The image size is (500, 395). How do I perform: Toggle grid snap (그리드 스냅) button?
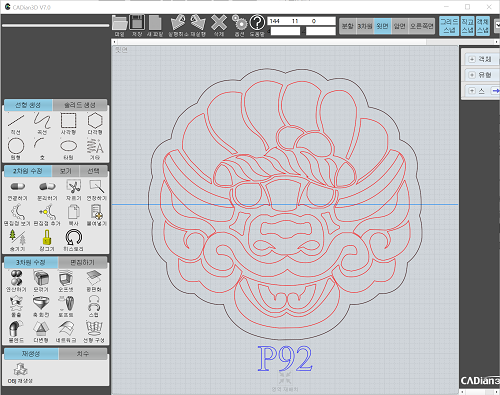click(x=449, y=26)
